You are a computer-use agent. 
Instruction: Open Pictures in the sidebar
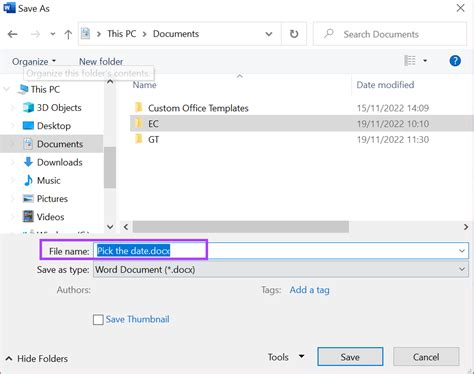point(52,199)
